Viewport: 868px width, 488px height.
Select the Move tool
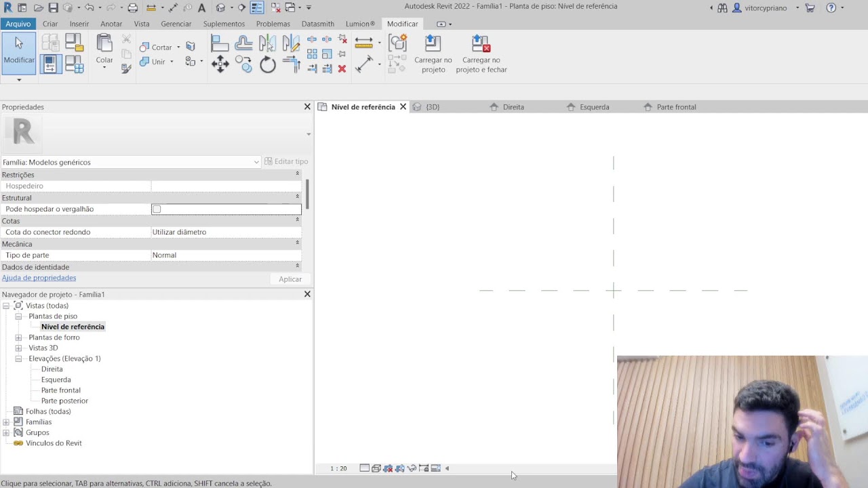pyautogui.click(x=220, y=64)
